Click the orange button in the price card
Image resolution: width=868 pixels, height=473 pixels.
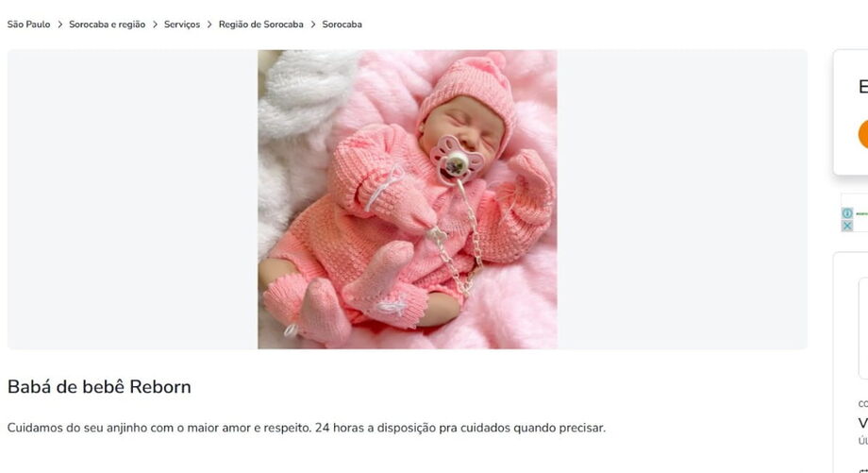point(863,135)
